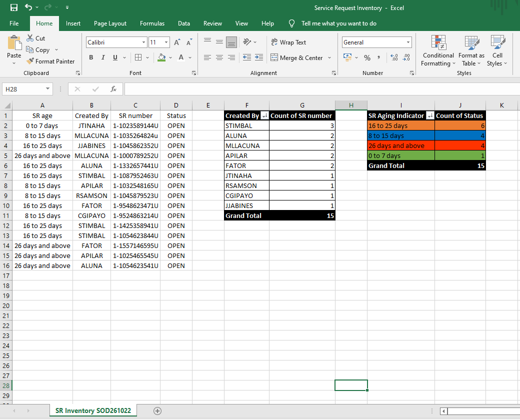520x420 pixels.
Task: Switch to the Insert tab
Action: [x=73, y=23]
